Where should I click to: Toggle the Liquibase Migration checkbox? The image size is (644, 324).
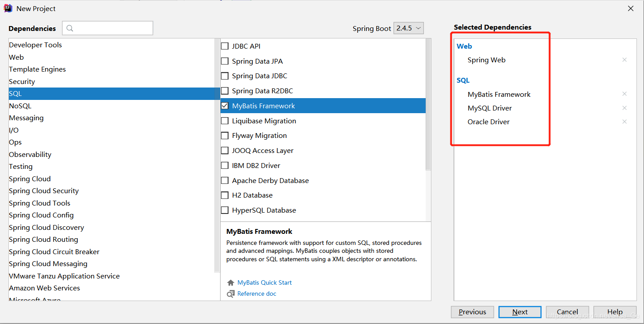[225, 121]
